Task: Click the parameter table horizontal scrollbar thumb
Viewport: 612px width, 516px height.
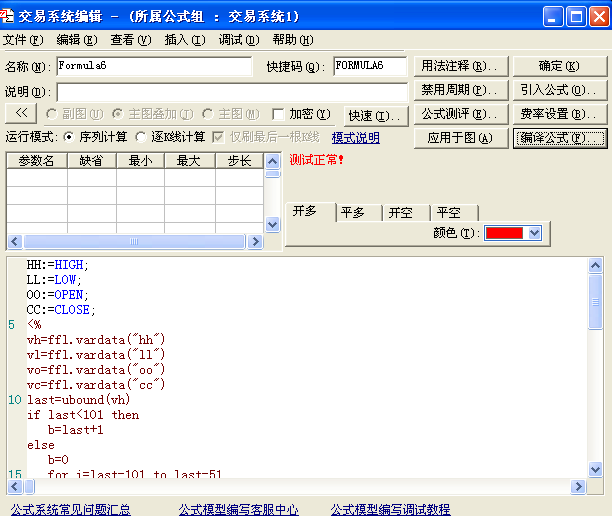Action: 134,242
